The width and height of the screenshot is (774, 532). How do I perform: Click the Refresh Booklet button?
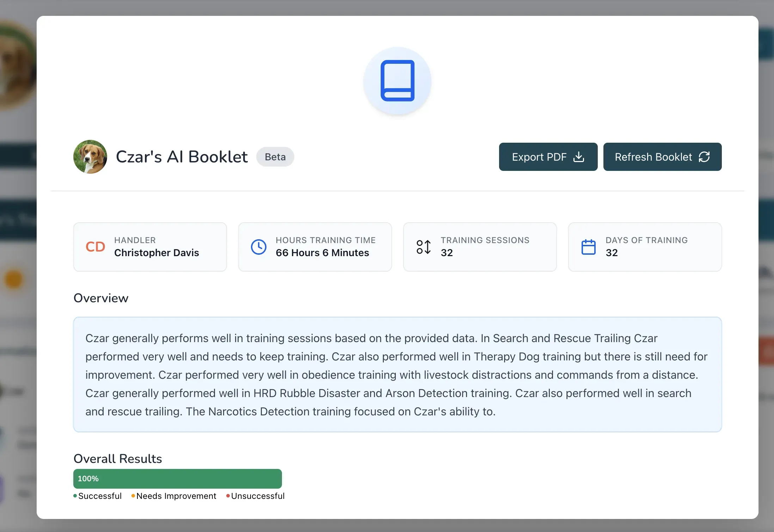(662, 157)
